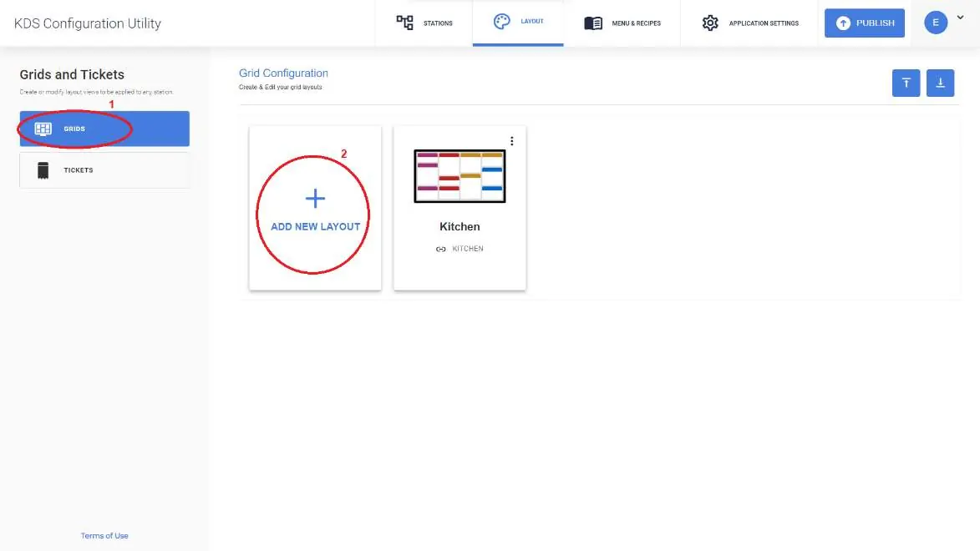This screenshot has height=551, width=980.
Task: Open Menu & Recipes tab
Action: (622, 23)
